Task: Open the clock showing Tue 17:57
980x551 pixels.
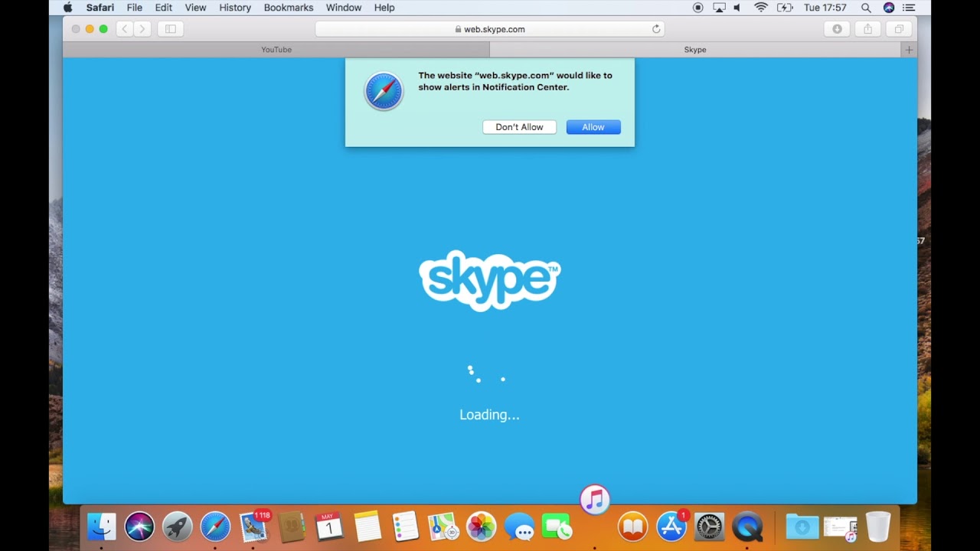Action: click(825, 8)
